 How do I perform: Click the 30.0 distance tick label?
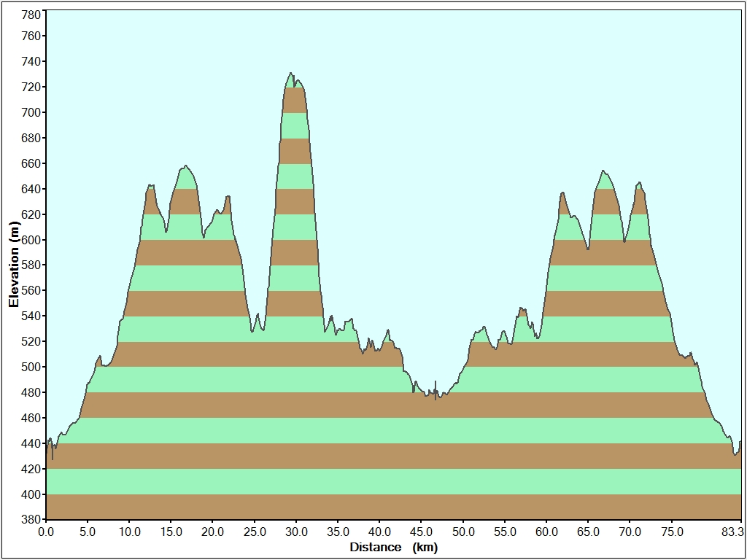pos(296,532)
